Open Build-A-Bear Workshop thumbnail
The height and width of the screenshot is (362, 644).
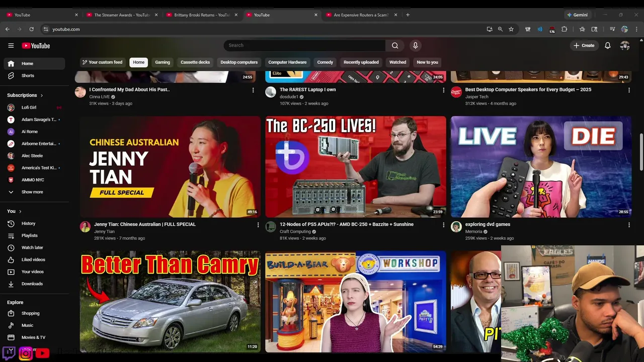pyautogui.click(x=356, y=302)
